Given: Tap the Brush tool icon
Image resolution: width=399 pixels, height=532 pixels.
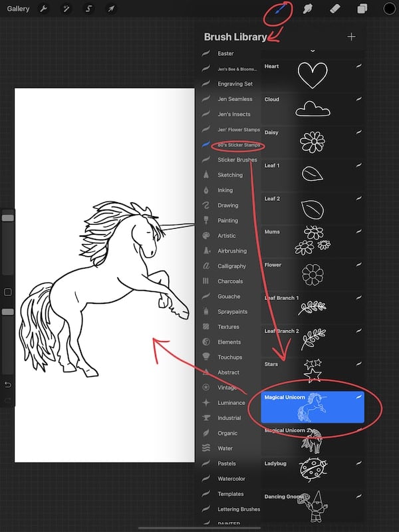Looking at the screenshot, I should (279, 9).
